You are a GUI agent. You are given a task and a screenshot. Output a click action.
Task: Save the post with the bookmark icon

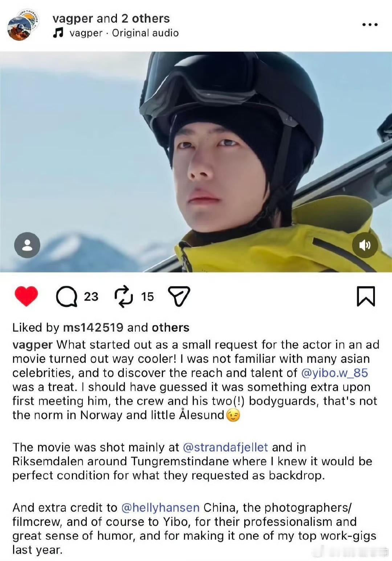(x=366, y=296)
